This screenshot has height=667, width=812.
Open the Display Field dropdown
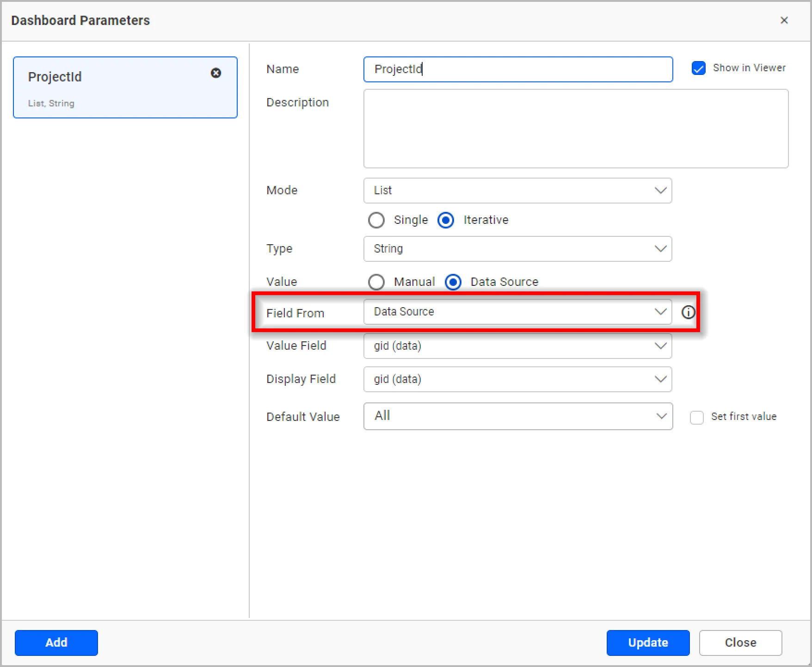[x=517, y=379]
